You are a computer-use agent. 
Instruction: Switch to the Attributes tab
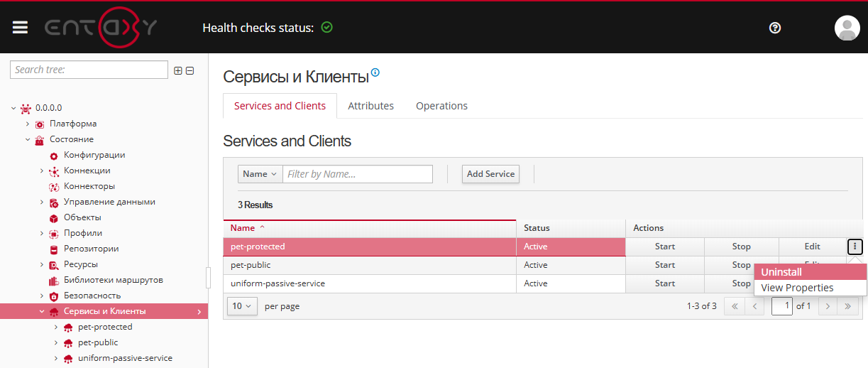pyautogui.click(x=370, y=106)
